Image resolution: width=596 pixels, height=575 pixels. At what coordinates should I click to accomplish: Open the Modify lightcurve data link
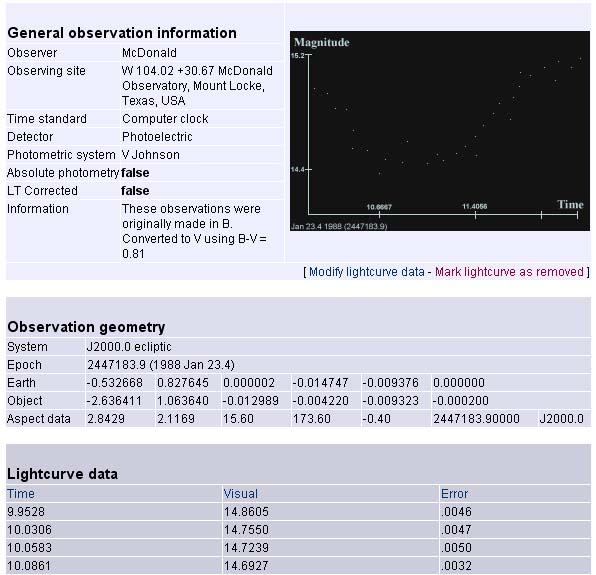pyautogui.click(x=366, y=272)
